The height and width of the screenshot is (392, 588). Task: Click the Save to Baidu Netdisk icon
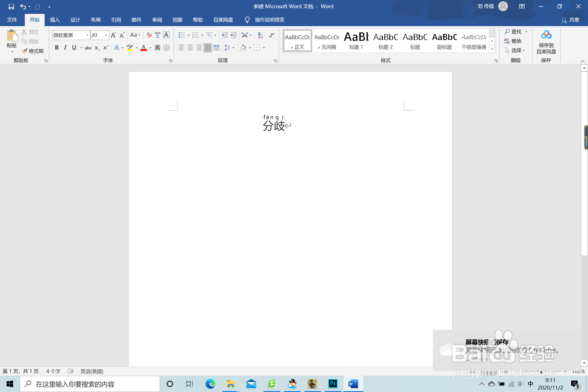pos(546,42)
